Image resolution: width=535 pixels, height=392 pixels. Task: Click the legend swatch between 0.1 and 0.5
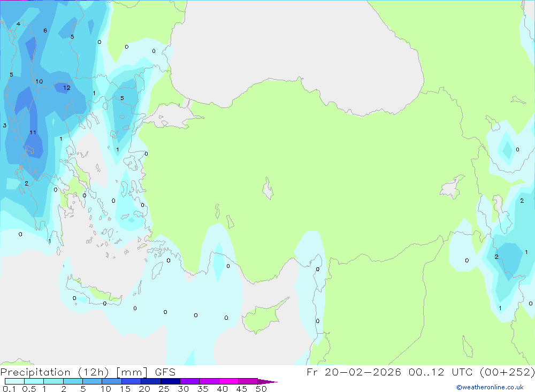pyautogui.click(x=14, y=381)
